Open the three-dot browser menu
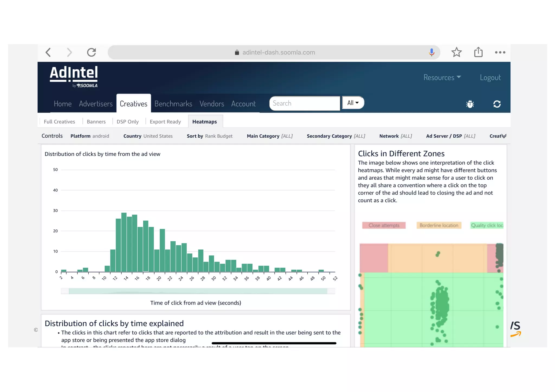555x392 pixels. click(x=500, y=52)
